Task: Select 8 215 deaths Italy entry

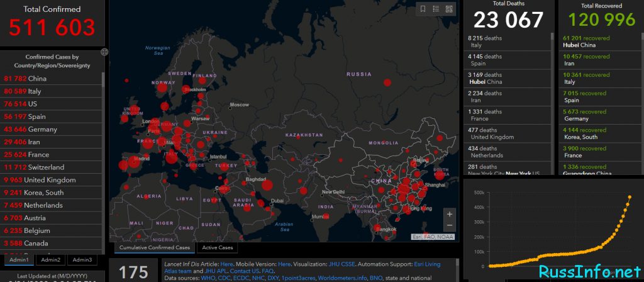Action: 508,42
